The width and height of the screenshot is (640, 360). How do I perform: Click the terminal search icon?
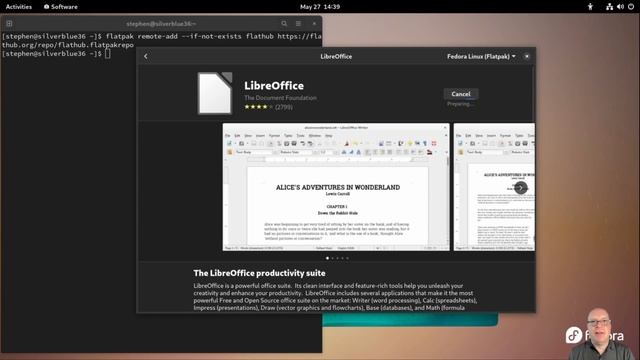284,24
